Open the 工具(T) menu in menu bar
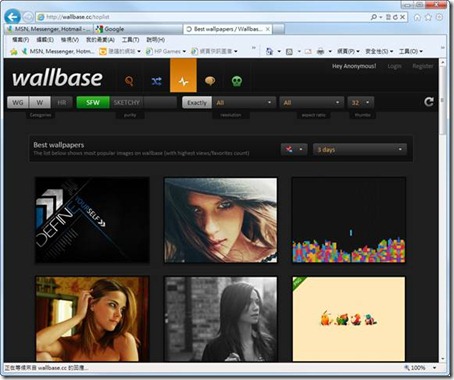Image resolution: width=454 pixels, height=380 pixels. coord(130,40)
